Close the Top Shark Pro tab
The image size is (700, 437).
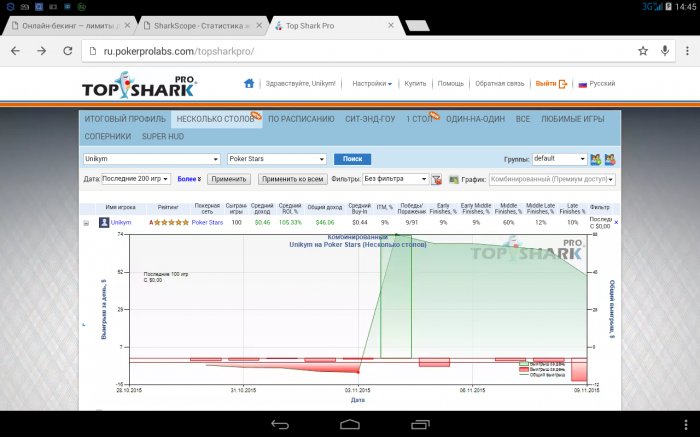click(391, 26)
